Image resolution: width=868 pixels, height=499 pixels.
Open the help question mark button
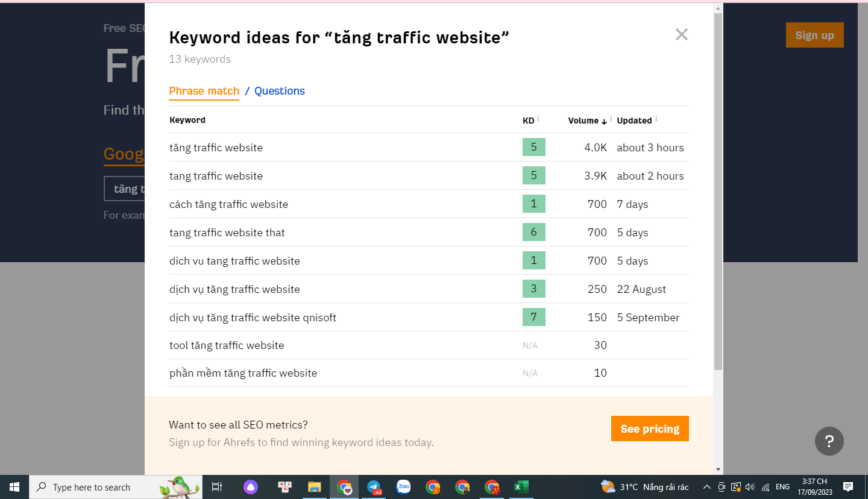click(x=829, y=441)
